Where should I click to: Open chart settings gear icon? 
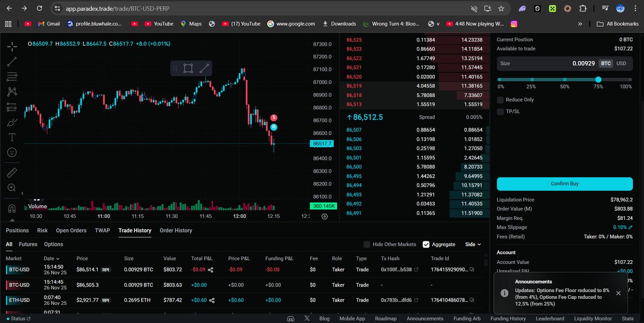click(325, 216)
